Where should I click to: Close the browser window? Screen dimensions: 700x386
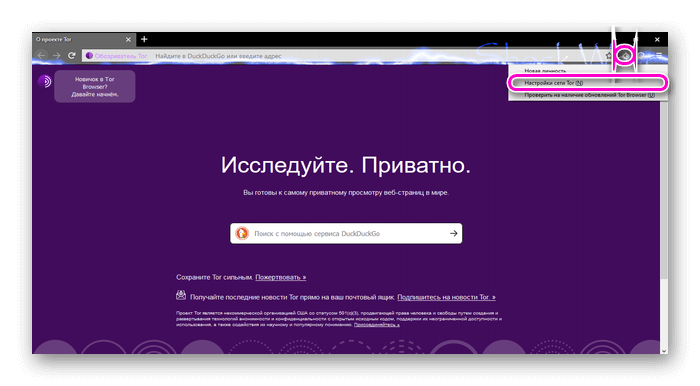[x=657, y=40]
